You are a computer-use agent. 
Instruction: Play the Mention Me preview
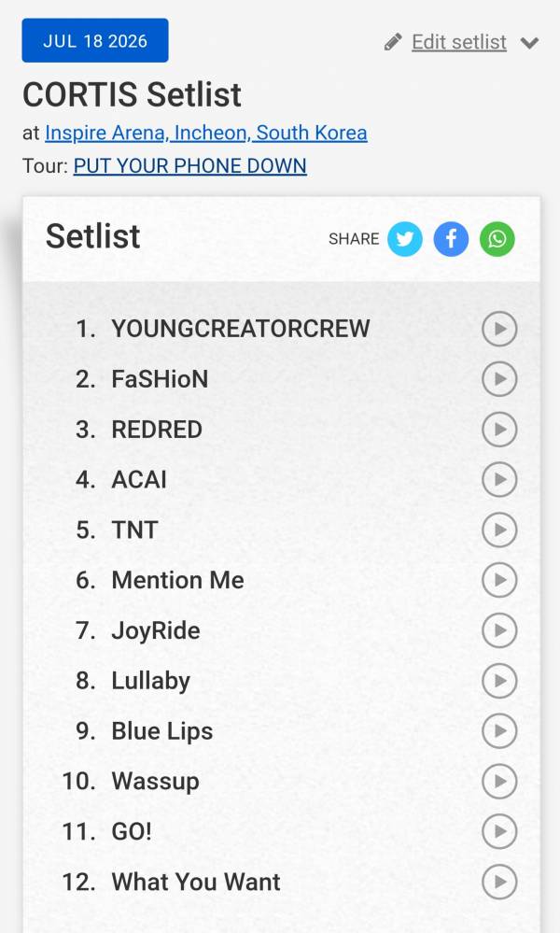(x=499, y=580)
